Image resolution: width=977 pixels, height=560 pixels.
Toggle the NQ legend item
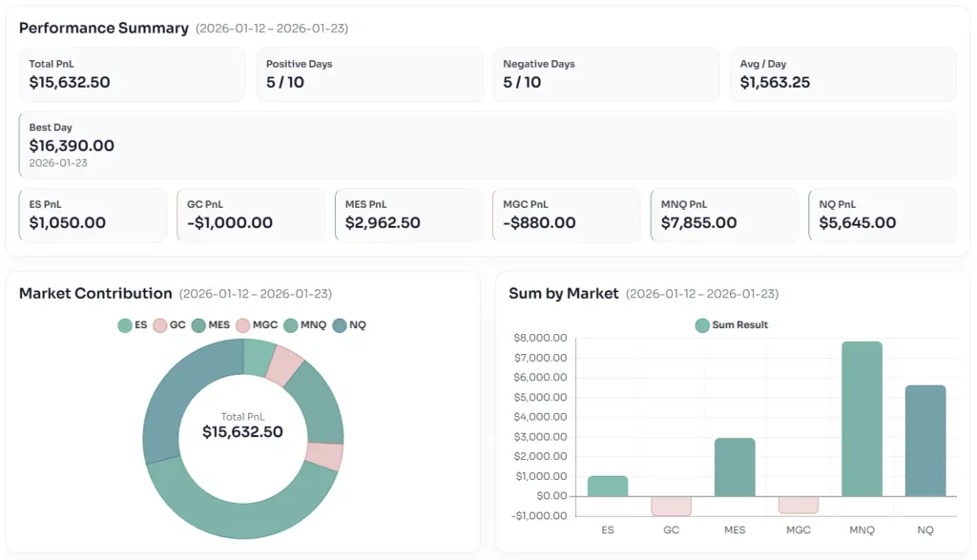tap(348, 325)
